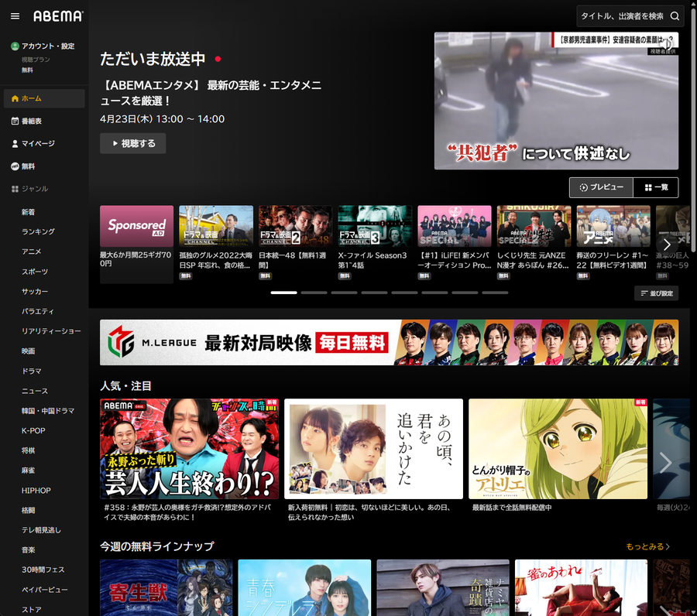
Task: Click the 視聴する button
Action: (x=133, y=143)
